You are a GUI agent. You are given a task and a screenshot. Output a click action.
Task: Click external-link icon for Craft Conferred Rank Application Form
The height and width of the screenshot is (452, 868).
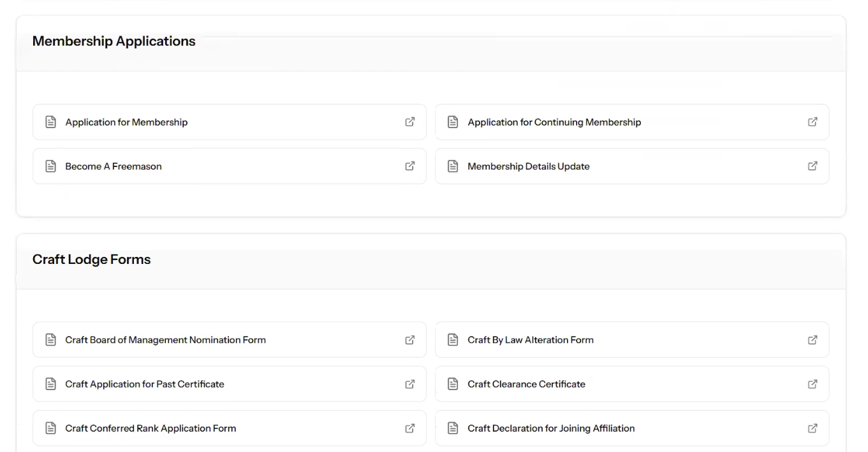click(x=410, y=428)
